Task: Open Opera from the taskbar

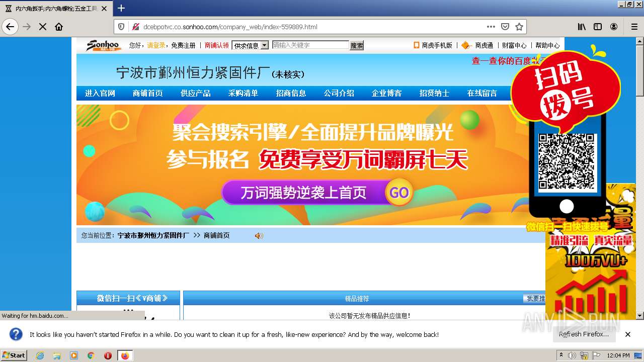Action: 108,355
